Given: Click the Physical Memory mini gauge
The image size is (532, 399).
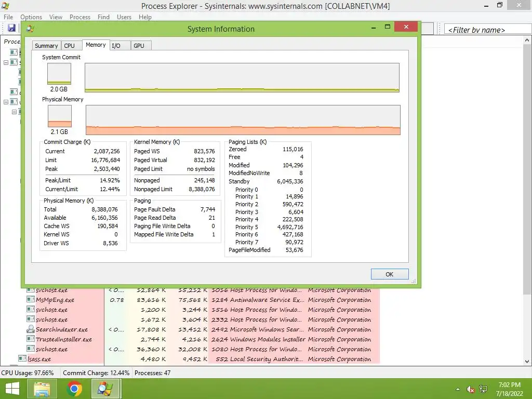Looking at the screenshot, I should (60, 116).
